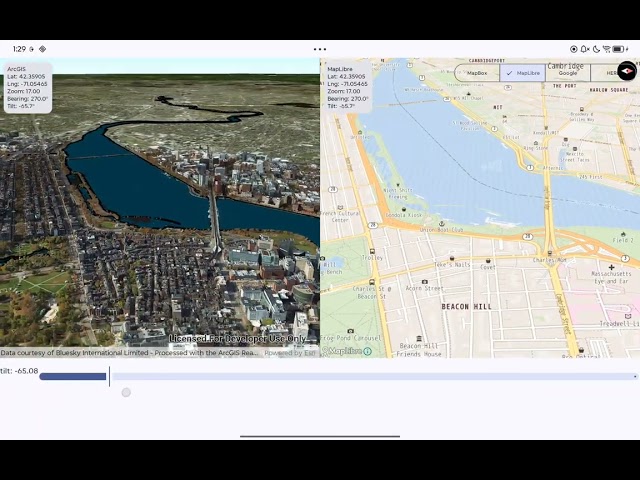
Task: Click the Gondola Kiosk marker
Action: (x=404, y=209)
